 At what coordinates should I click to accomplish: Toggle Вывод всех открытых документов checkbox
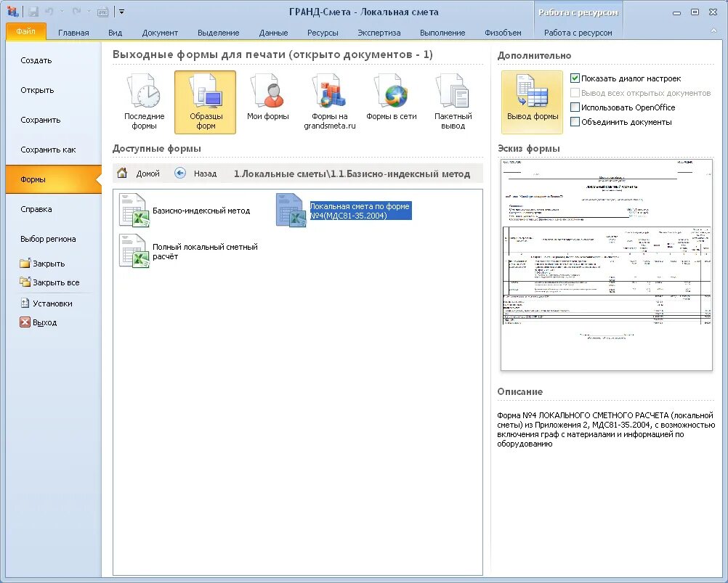575,93
